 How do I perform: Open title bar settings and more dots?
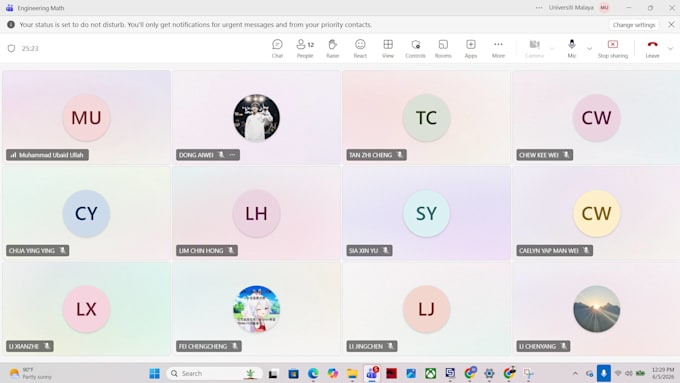pyautogui.click(x=539, y=8)
